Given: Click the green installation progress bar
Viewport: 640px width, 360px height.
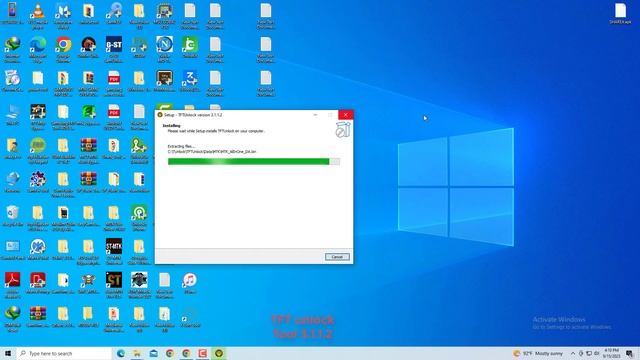Looking at the screenshot, I should [x=253, y=162].
